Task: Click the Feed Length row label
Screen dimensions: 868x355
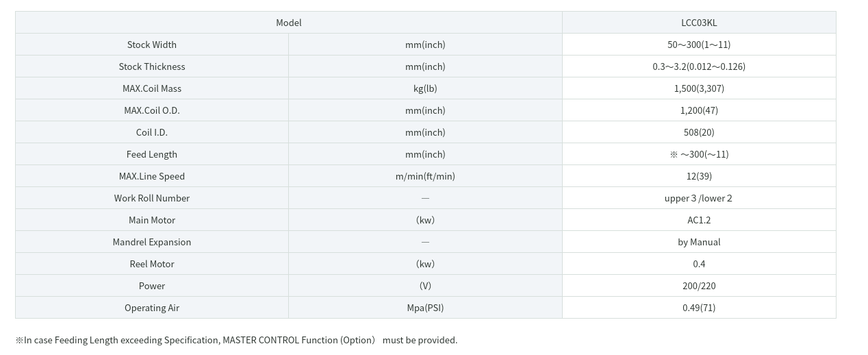Action: tap(152, 154)
